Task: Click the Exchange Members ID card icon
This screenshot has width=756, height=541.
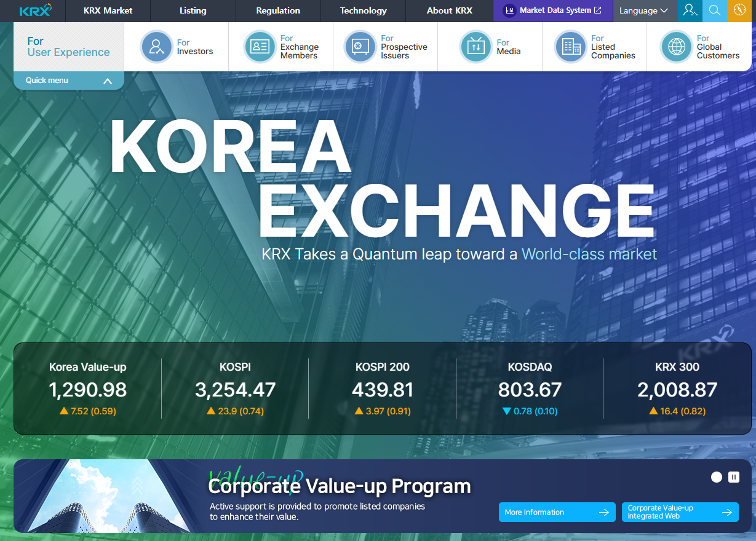Action: coord(260,47)
